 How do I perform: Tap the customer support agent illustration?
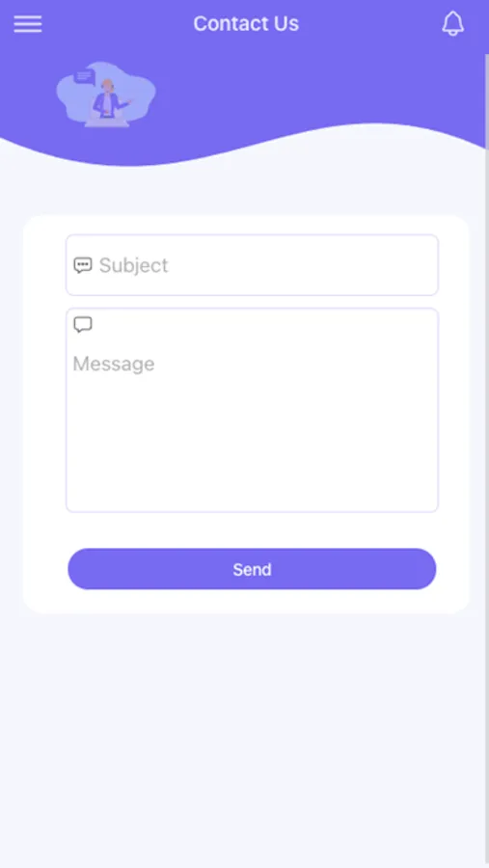coord(106,95)
